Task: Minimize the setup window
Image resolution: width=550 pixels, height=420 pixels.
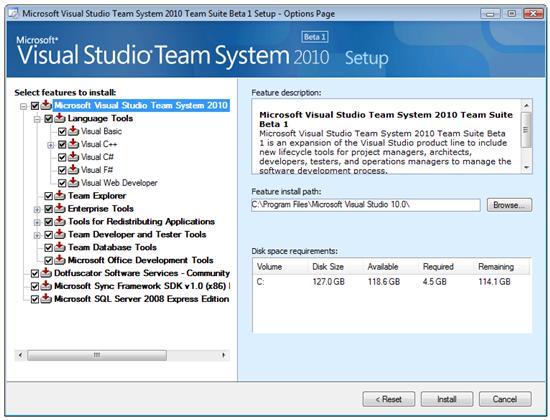Action: (x=490, y=14)
